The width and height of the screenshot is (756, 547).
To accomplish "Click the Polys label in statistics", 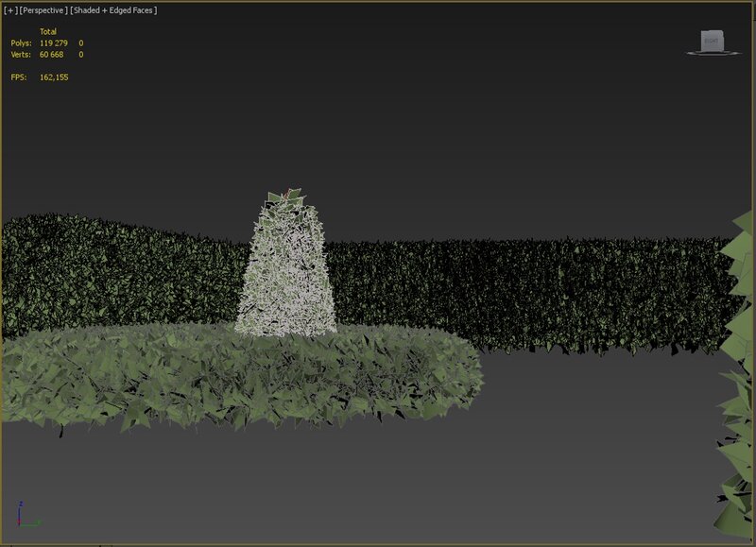I will click(21, 43).
